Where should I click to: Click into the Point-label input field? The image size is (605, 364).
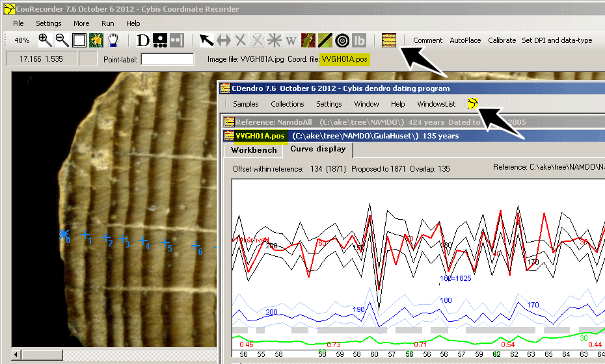click(167, 59)
